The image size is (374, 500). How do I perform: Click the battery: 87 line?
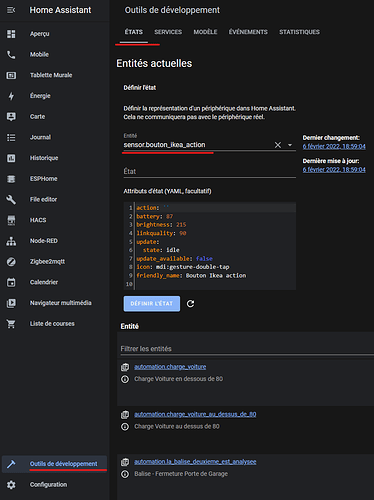(x=155, y=216)
